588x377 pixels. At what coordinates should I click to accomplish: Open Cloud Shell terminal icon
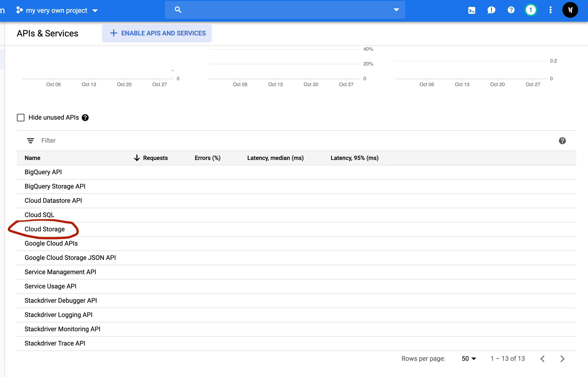472,10
